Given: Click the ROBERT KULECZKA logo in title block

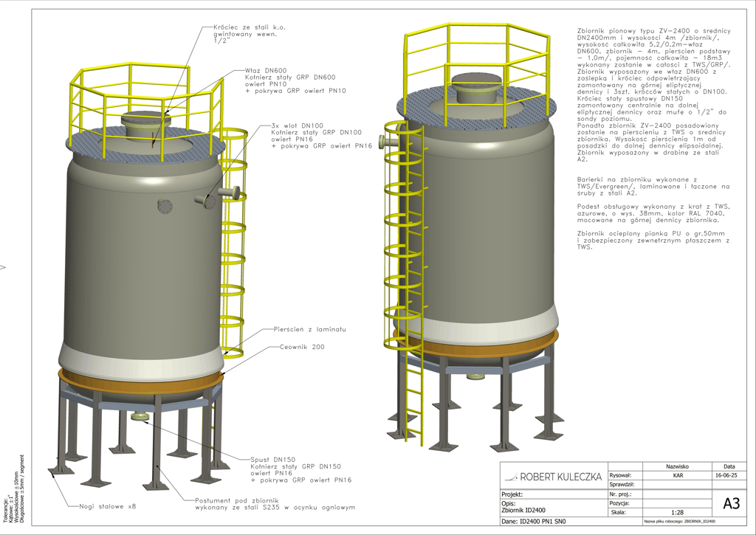Looking at the screenshot, I should (554, 477).
